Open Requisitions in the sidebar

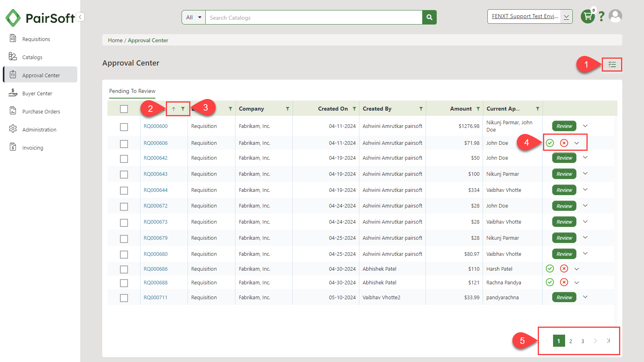(x=40, y=39)
